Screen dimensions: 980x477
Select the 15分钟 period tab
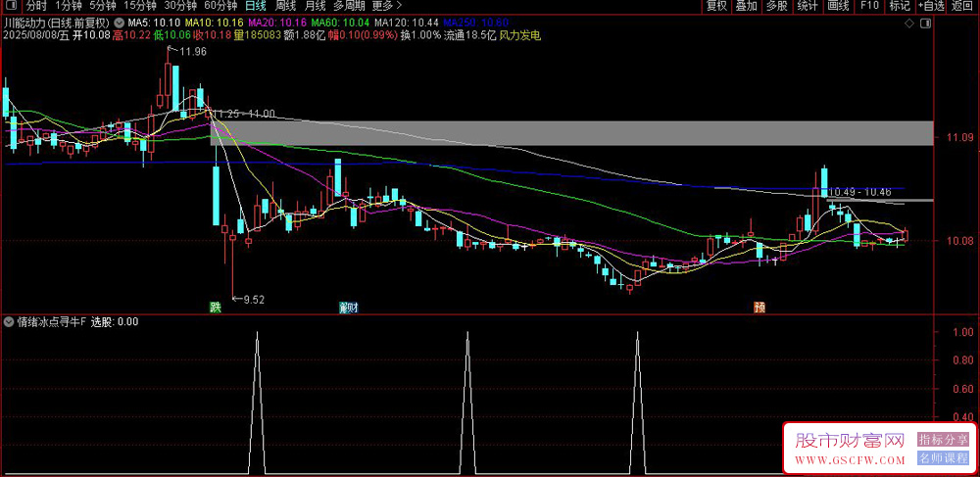138,6
